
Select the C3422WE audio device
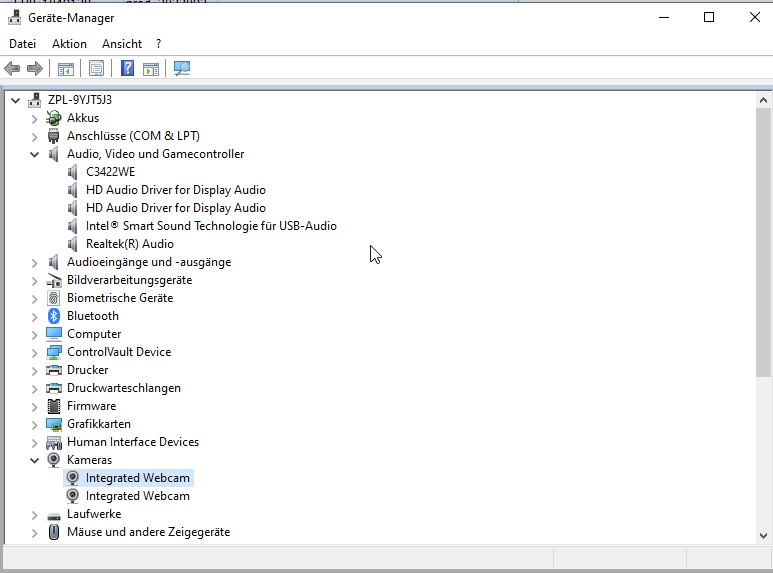pyautogui.click(x=110, y=172)
